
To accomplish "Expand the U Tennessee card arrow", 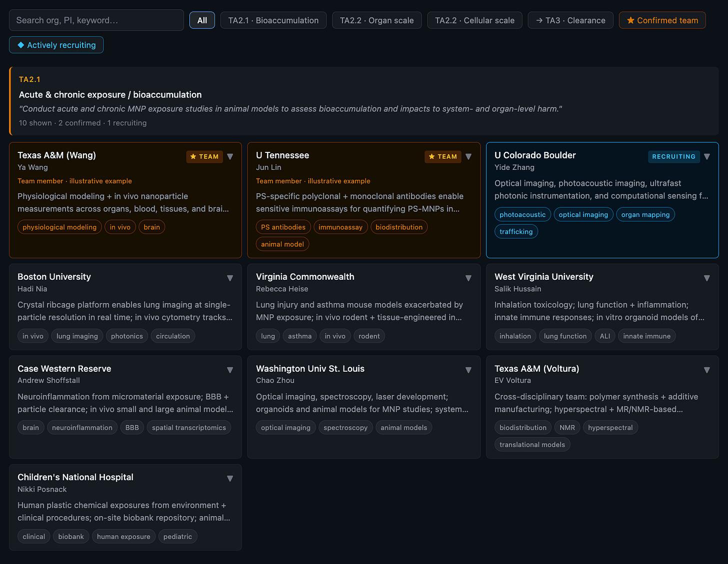I will pos(468,156).
